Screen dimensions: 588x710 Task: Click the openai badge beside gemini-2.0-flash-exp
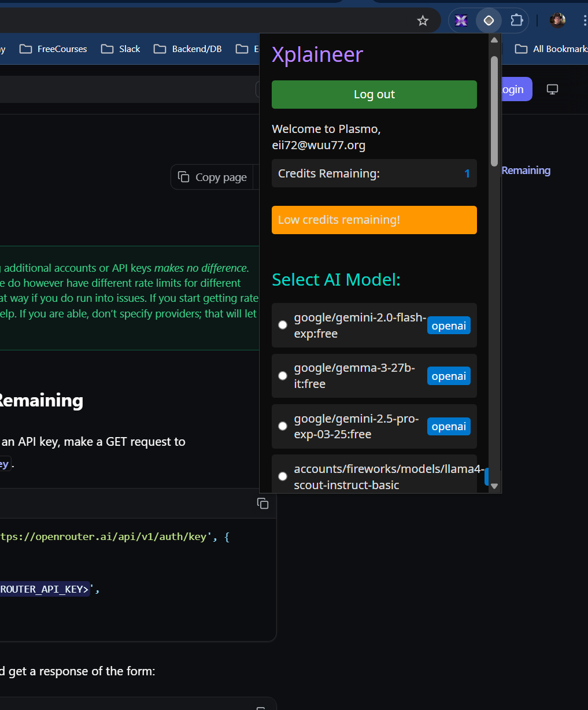coord(449,326)
